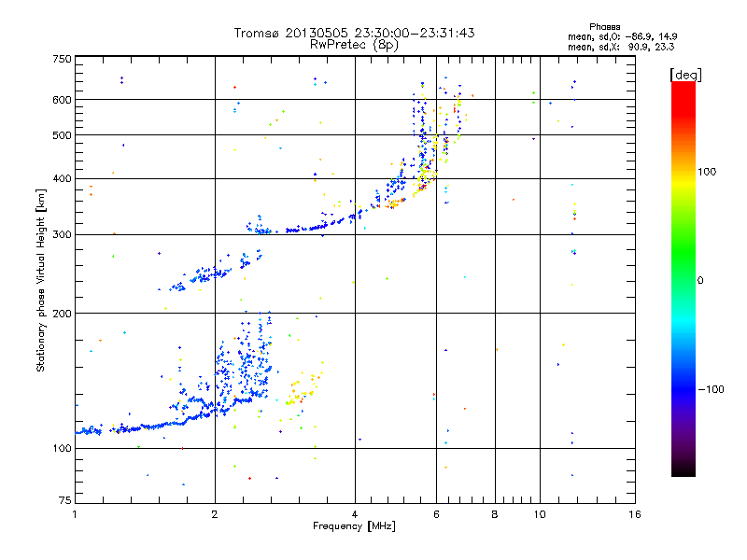Click the colorbar tick label '100'
747x560 pixels.
(707, 172)
